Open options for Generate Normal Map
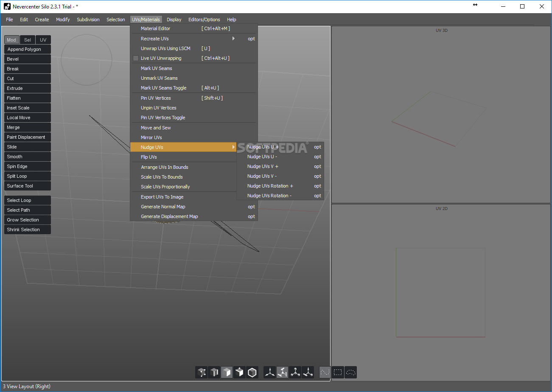 pos(252,207)
